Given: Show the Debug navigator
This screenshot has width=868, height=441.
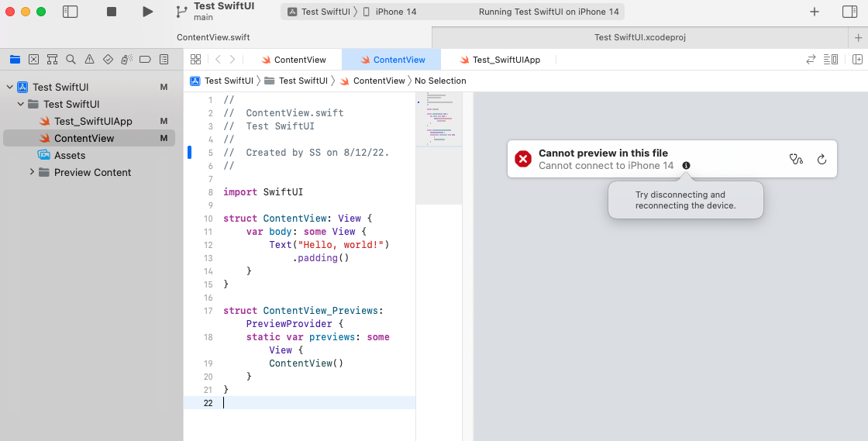Looking at the screenshot, I should point(126,59).
